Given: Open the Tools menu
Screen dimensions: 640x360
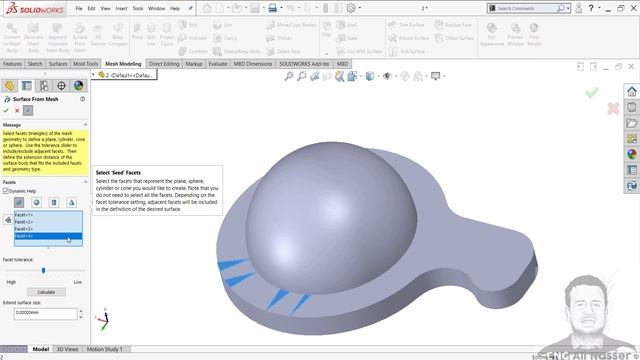Looking at the screenshot, I should pos(138,9).
